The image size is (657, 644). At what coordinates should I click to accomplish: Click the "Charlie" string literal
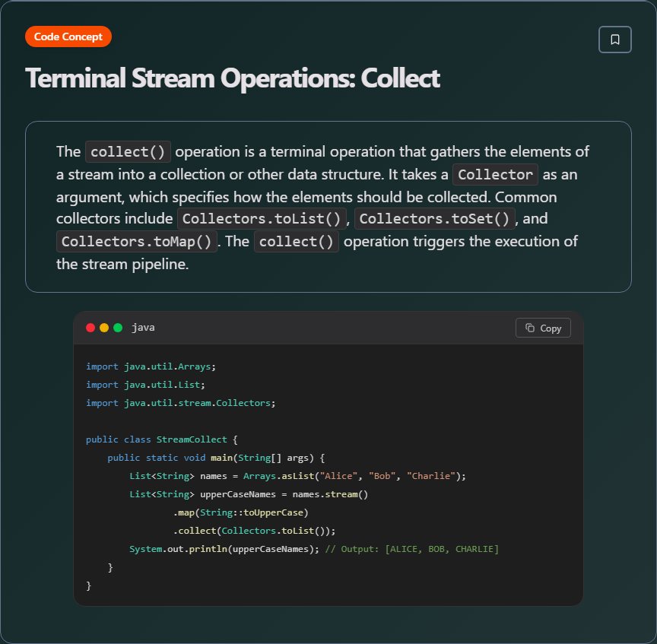(430, 476)
